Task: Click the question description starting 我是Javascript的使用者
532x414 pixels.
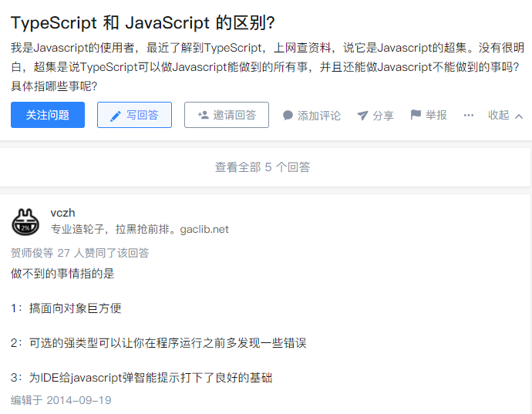Action: click(268, 67)
